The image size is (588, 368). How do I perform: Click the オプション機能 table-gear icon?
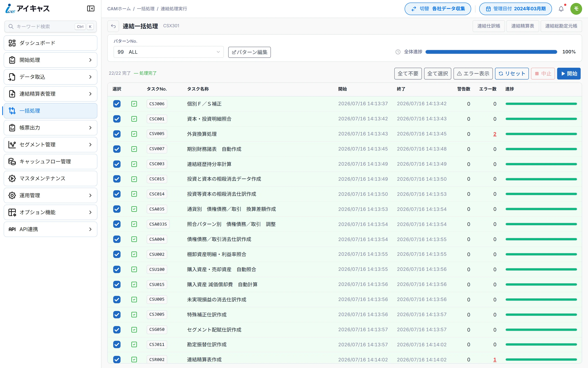[12, 213]
